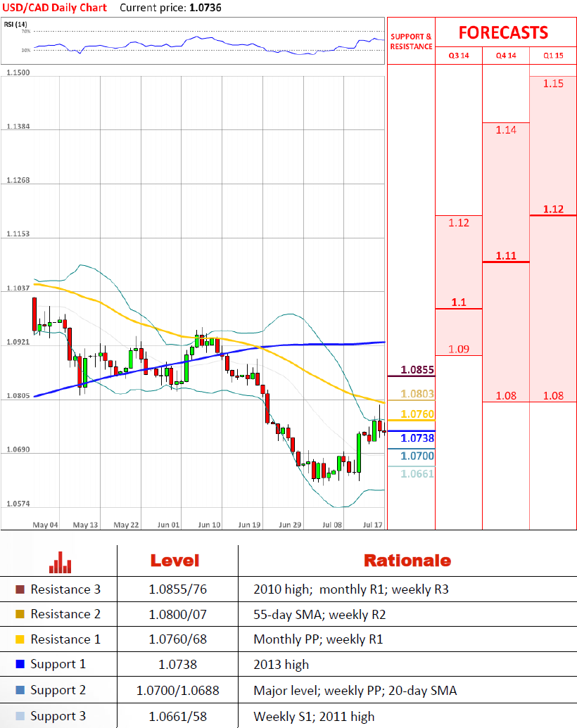Click the 1.14 forecast value in Q4 14
This screenshot has height=728, width=577.
506,130
